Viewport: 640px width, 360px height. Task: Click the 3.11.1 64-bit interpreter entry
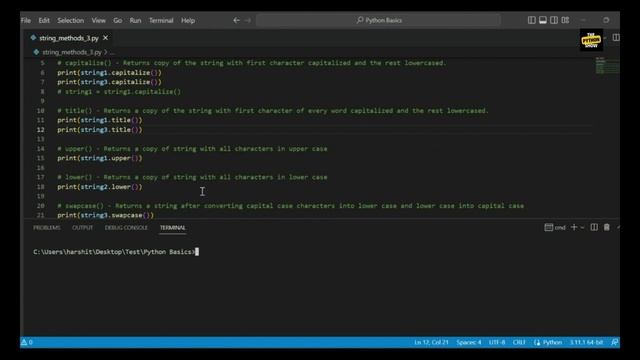[586, 342]
